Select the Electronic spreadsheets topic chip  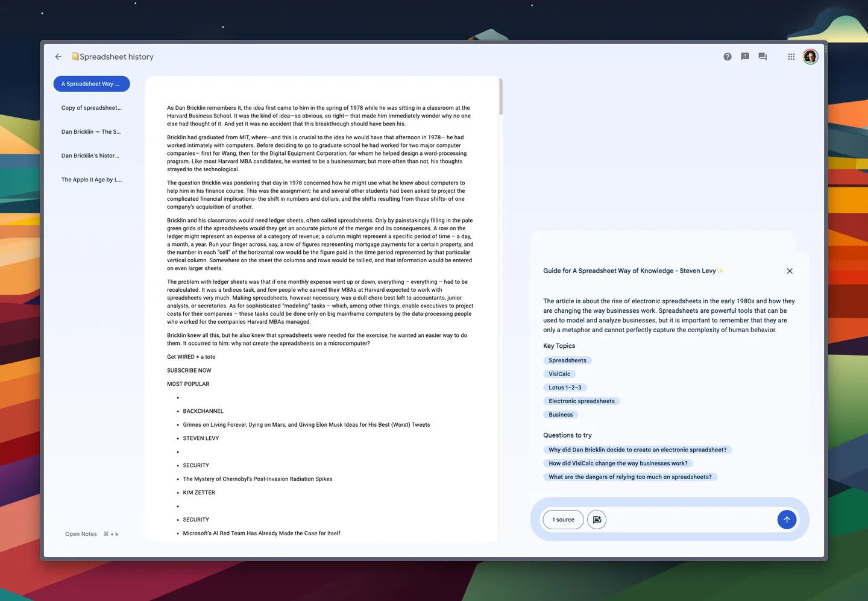[x=582, y=401]
